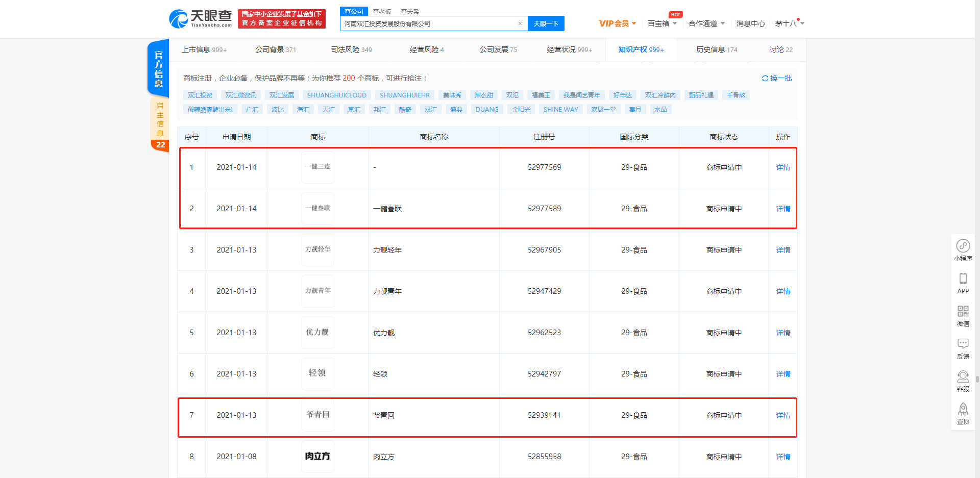Clear the search box with the X icon

[520, 23]
